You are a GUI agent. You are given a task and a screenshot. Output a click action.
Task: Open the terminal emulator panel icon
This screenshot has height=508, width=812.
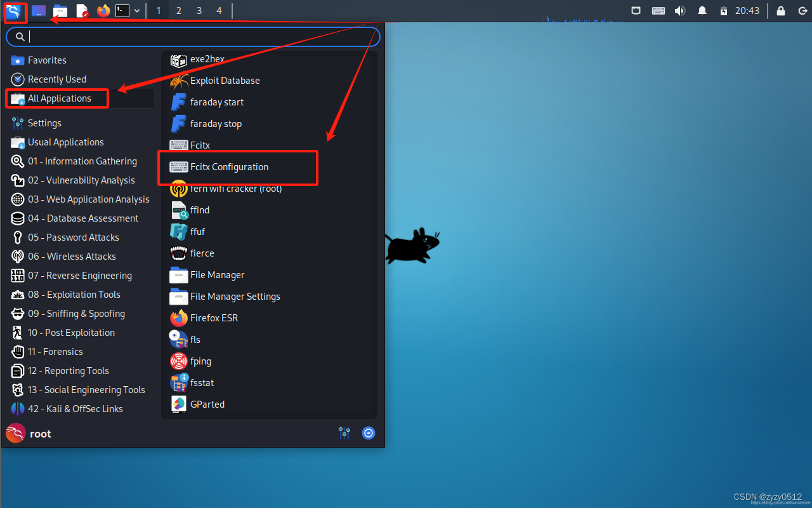[x=122, y=11]
